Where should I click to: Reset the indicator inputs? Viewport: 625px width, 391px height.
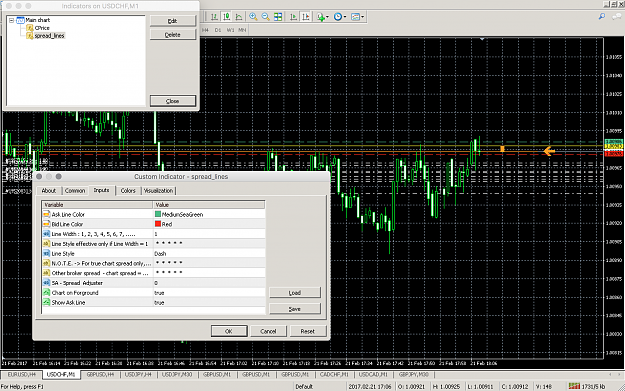308,331
